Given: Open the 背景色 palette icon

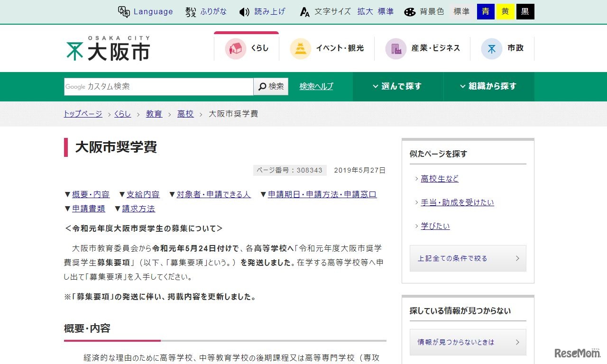Looking at the screenshot, I should click(x=410, y=11).
